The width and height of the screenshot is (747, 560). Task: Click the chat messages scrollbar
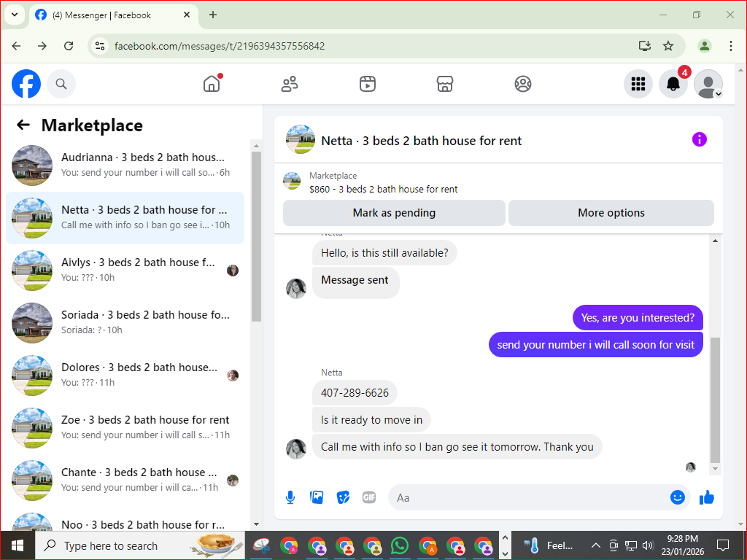715,400
